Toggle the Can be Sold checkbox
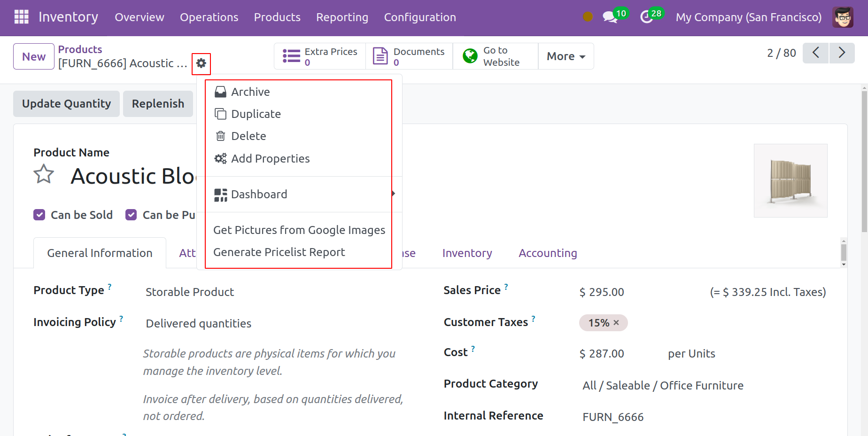The width and height of the screenshot is (868, 436). point(39,215)
